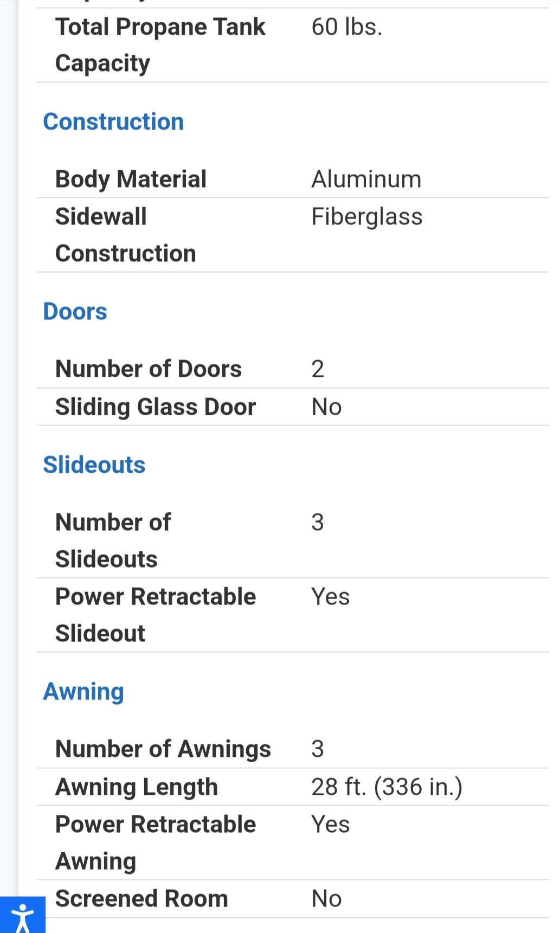Open the accessibility widget icon
560x933 pixels.
[x=22, y=916]
